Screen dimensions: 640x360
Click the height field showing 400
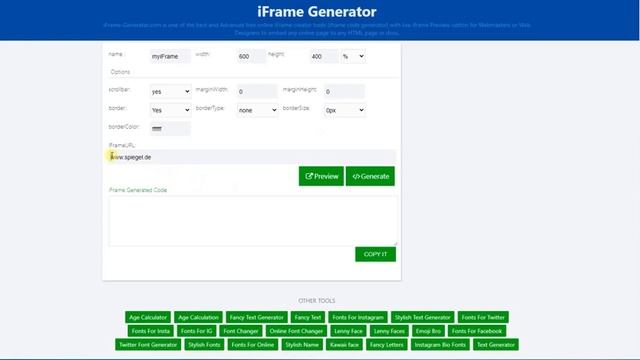(324, 56)
